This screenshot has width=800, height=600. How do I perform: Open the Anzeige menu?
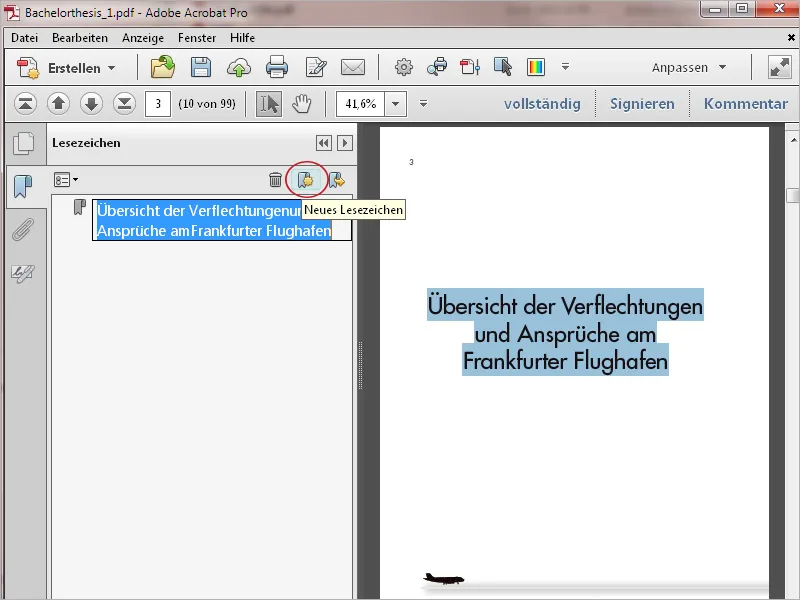[143, 38]
